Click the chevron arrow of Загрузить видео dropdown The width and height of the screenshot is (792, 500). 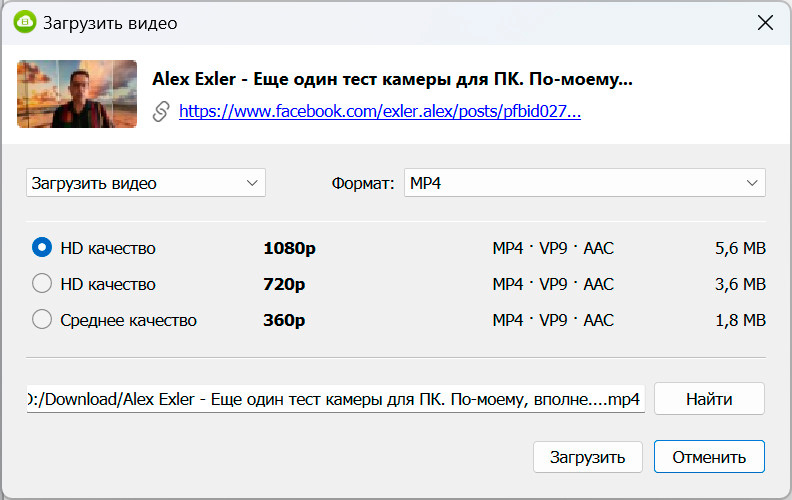(x=252, y=183)
